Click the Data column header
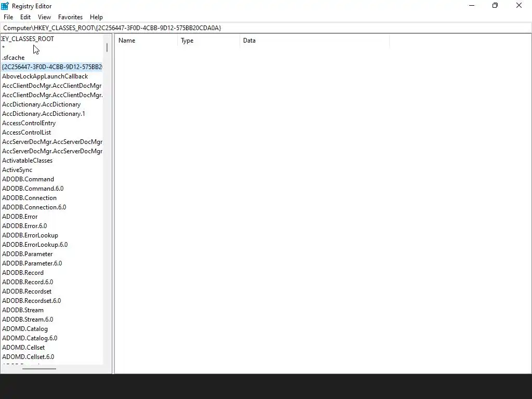This screenshot has height=399, width=532. point(314,41)
